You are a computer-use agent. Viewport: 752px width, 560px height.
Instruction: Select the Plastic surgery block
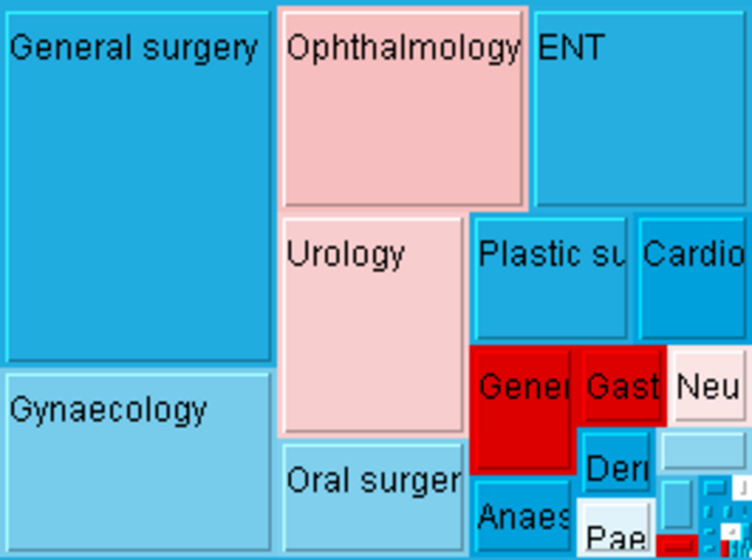pyautogui.click(x=550, y=279)
